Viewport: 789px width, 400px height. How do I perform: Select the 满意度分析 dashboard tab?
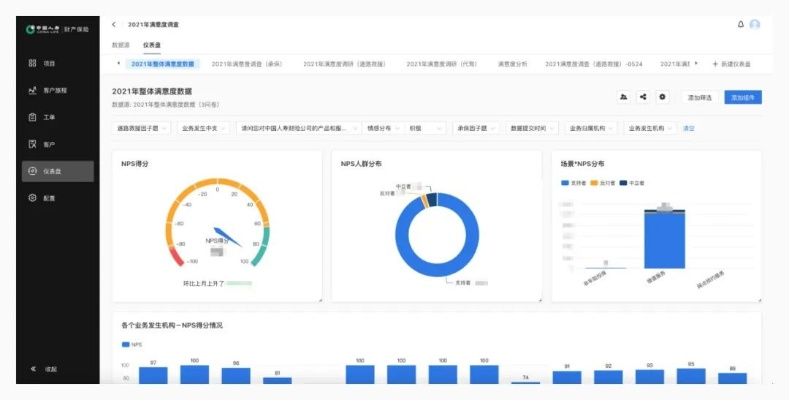[514, 64]
